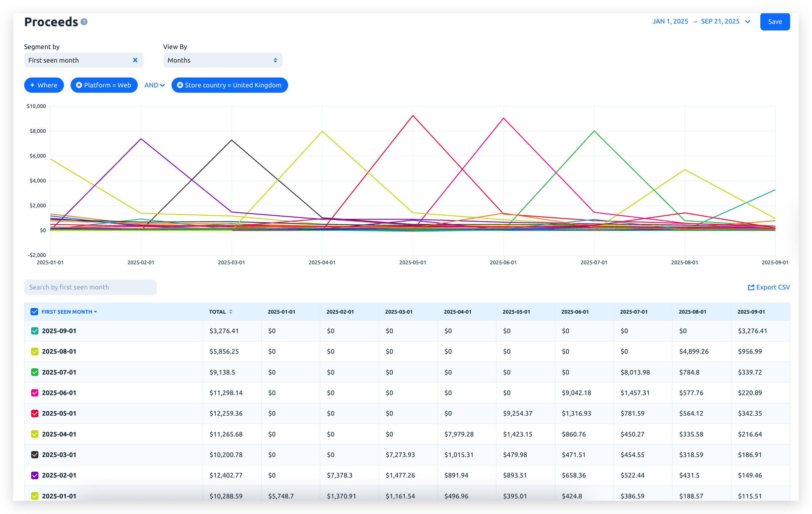Open the View By Months dropdown

click(x=223, y=60)
